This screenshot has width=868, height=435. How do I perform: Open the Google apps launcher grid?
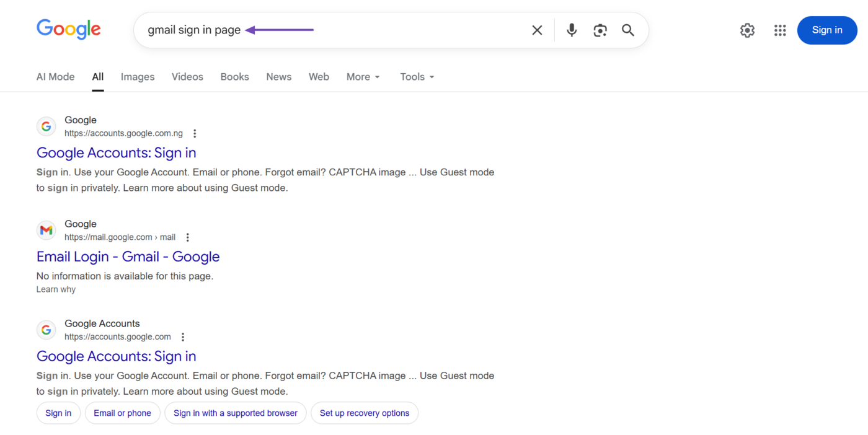coord(780,29)
